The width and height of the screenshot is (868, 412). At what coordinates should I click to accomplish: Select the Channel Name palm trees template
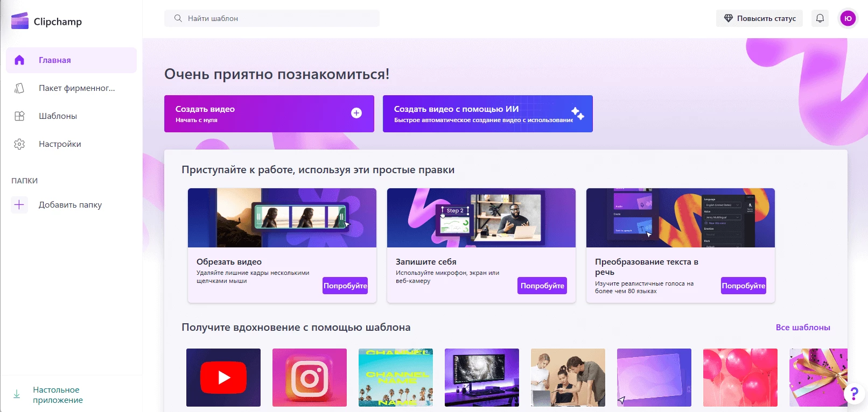[396, 378]
